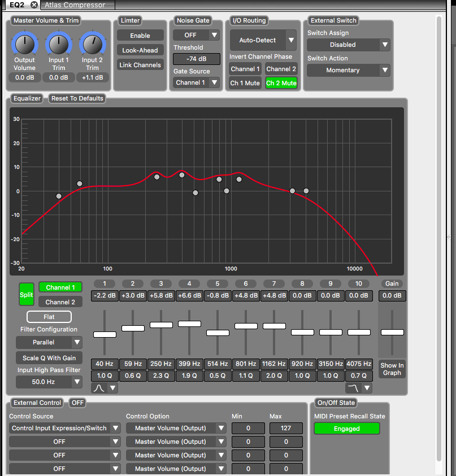Click the Input 1 Trim knob

click(59, 44)
